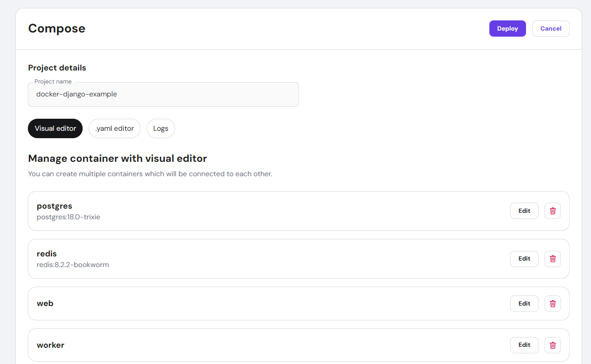Open the Logs tab
The height and width of the screenshot is (364, 591).
tap(161, 128)
